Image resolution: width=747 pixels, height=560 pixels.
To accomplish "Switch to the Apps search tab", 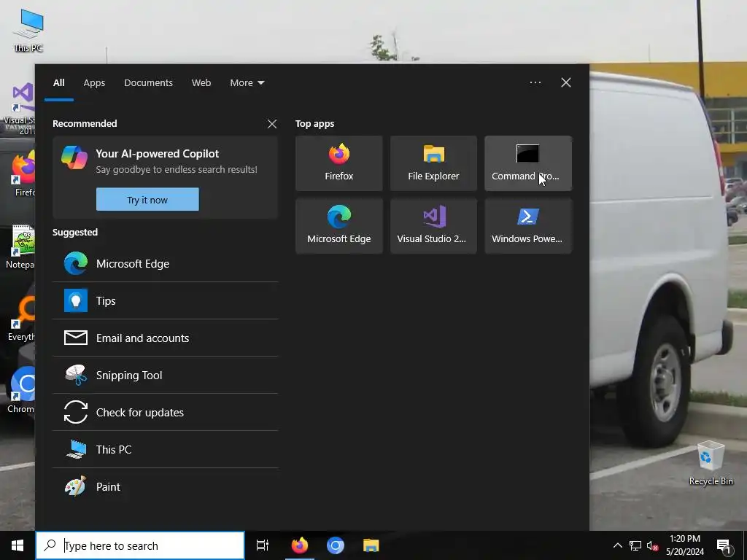I will (x=94, y=83).
